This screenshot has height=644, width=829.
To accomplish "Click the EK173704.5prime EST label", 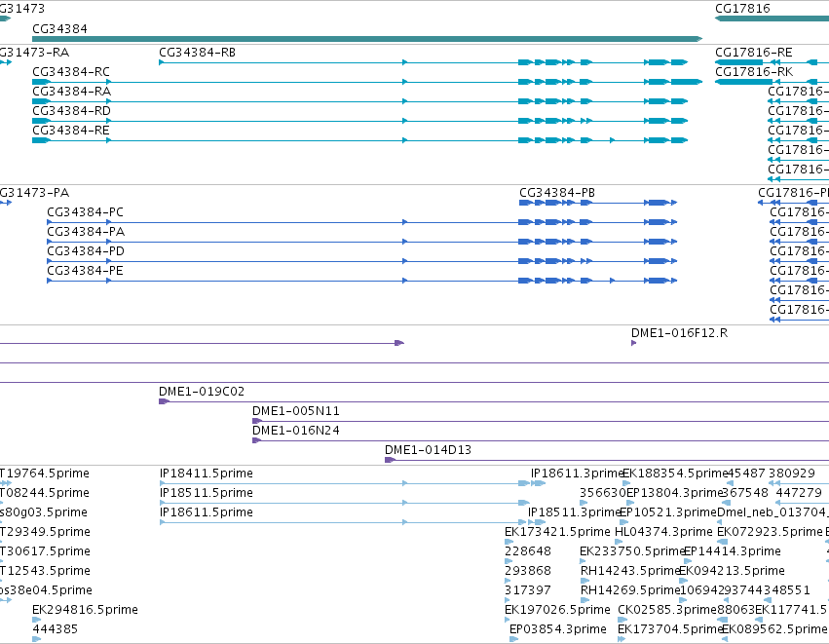I will (x=670, y=629).
